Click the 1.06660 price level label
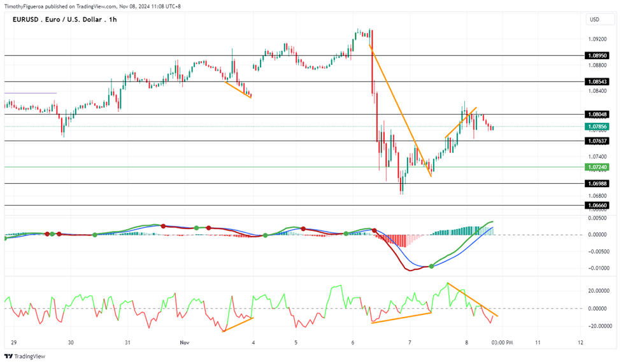This screenshot has width=621, height=364. tap(597, 206)
